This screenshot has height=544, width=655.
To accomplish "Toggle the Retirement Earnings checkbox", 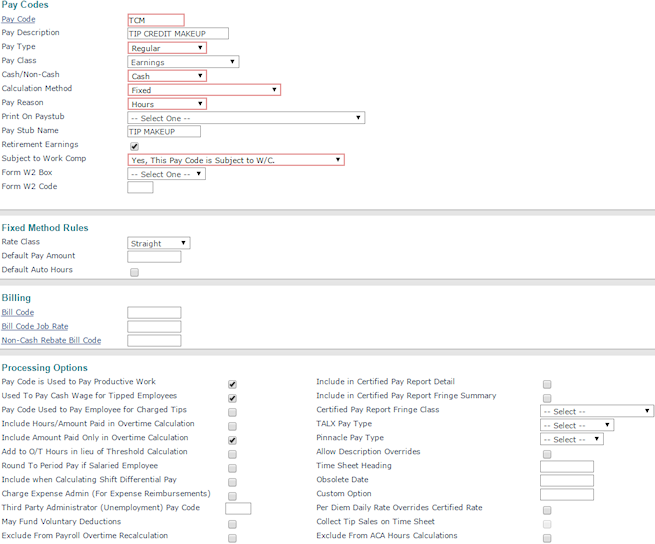I will point(135,146).
